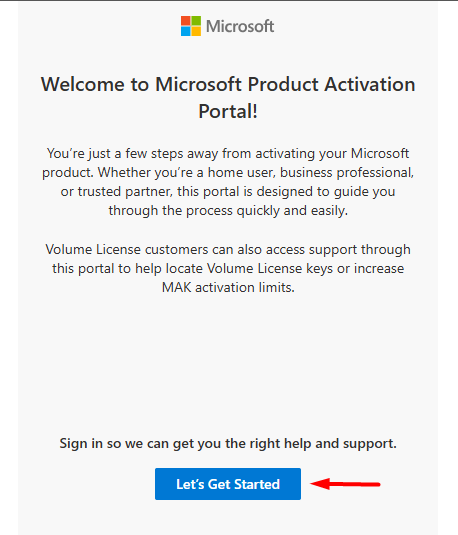Click the Let's Get Started button
458x535 pixels.
pyautogui.click(x=228, y=484)
